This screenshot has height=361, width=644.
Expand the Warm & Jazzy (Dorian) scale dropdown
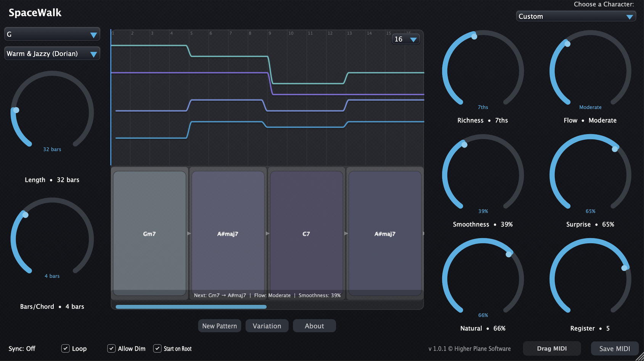tap(52, 54)
